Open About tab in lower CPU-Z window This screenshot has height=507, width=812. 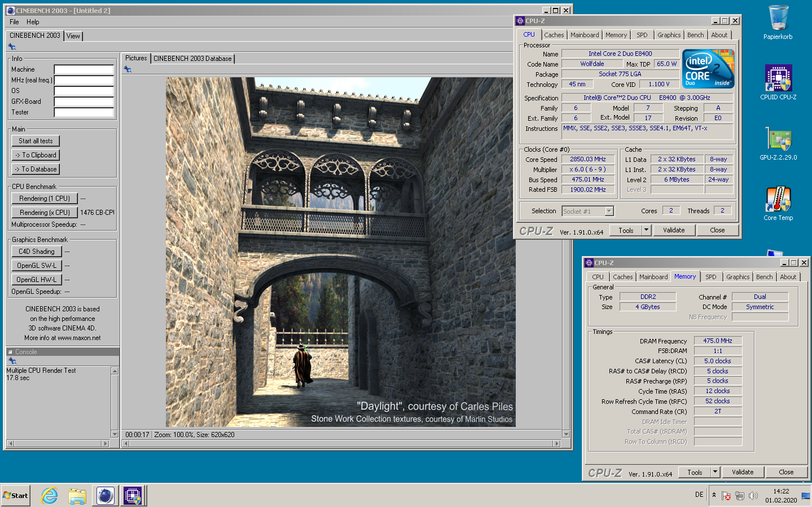(788, 277)
